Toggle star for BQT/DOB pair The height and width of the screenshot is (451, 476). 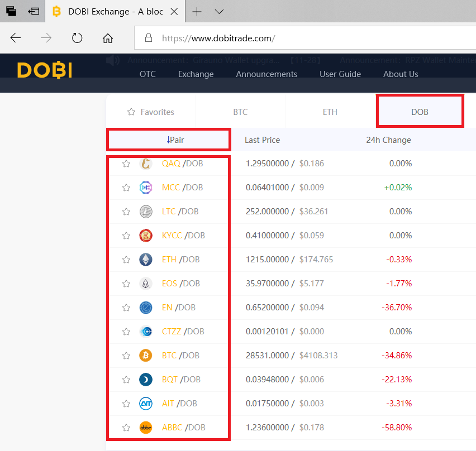pos(126,380)
